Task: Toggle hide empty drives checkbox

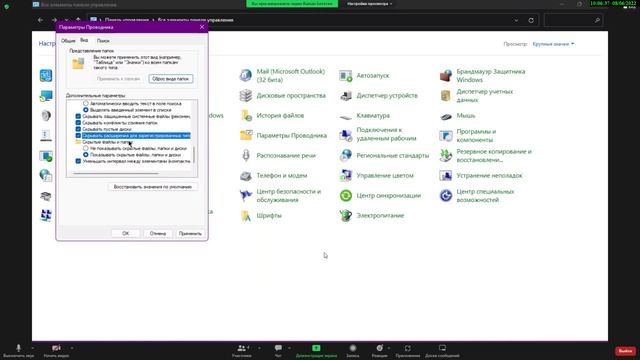Action: pos(78,129)
